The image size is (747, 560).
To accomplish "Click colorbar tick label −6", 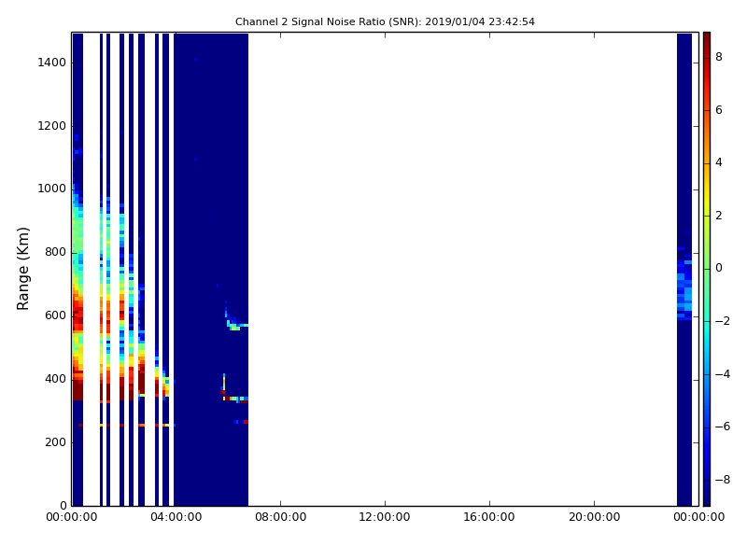I will click(x=723, y=427).
